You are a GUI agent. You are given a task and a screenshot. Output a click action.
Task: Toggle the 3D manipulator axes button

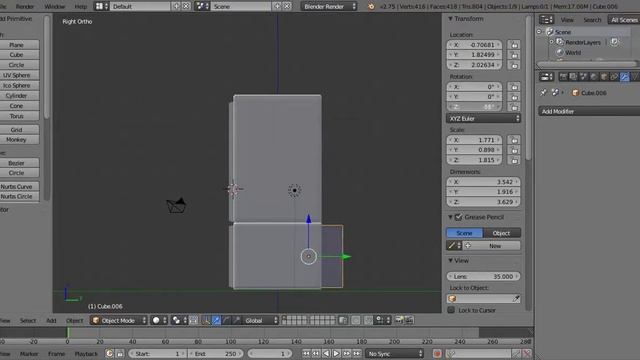coord(206,320)
